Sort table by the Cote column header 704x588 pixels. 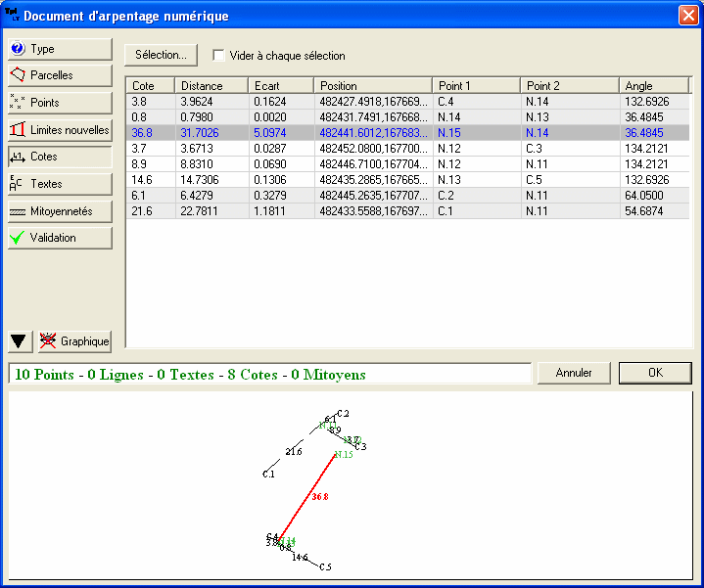[x=150, y=86]
